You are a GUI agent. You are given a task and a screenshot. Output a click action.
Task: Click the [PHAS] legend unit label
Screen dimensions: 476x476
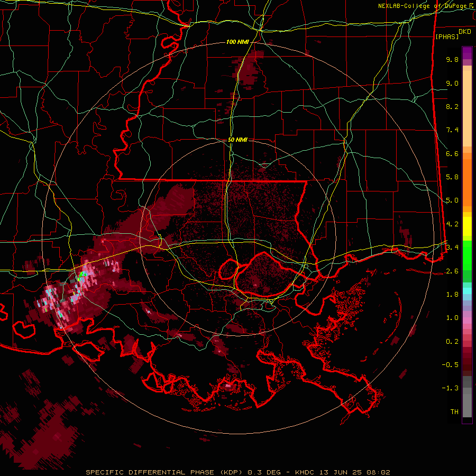coord(447,36)
